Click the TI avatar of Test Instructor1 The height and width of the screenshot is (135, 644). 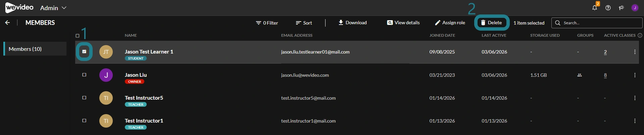[x=106, y=121]
